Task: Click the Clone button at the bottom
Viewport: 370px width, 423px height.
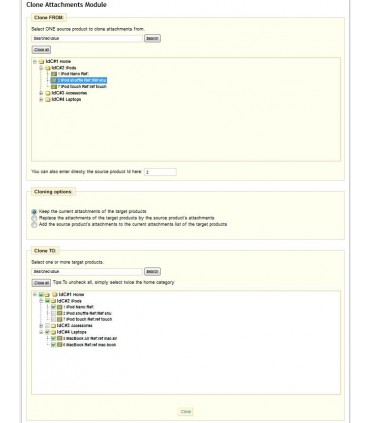Action: click(186, 412)
